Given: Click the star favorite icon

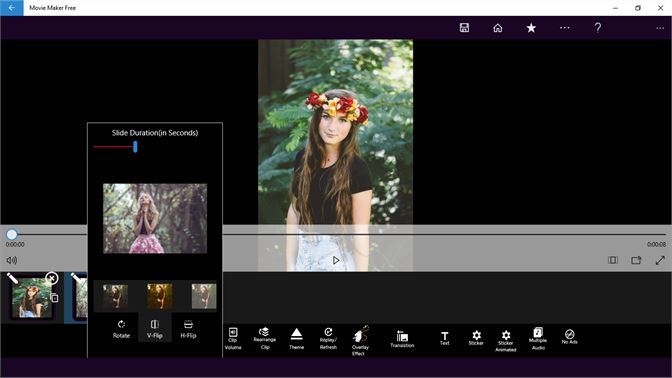Looking at the screenshot, I should click(x=531, y=28).
